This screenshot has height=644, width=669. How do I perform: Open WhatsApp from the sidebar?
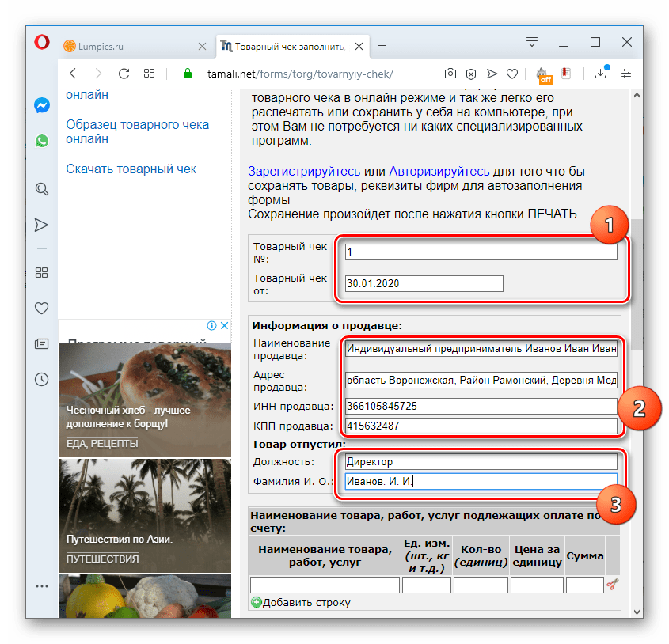point(41,142)
